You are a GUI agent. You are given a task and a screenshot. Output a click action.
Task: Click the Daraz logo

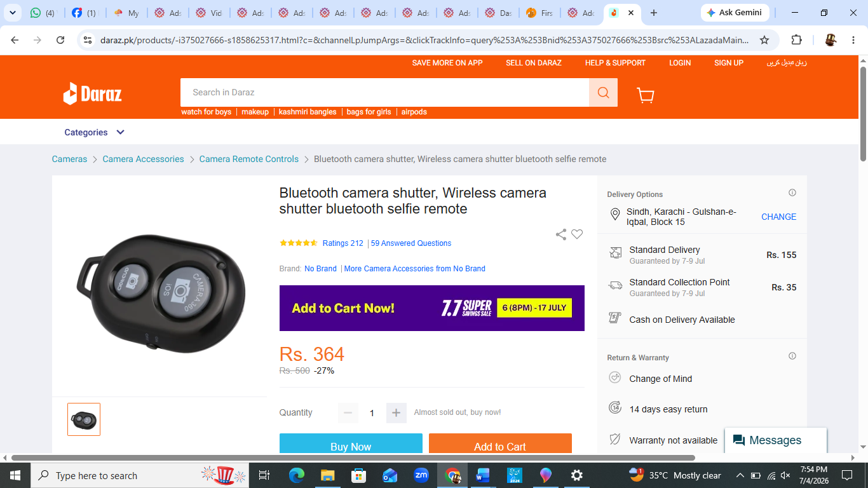(x=92, y=93)
